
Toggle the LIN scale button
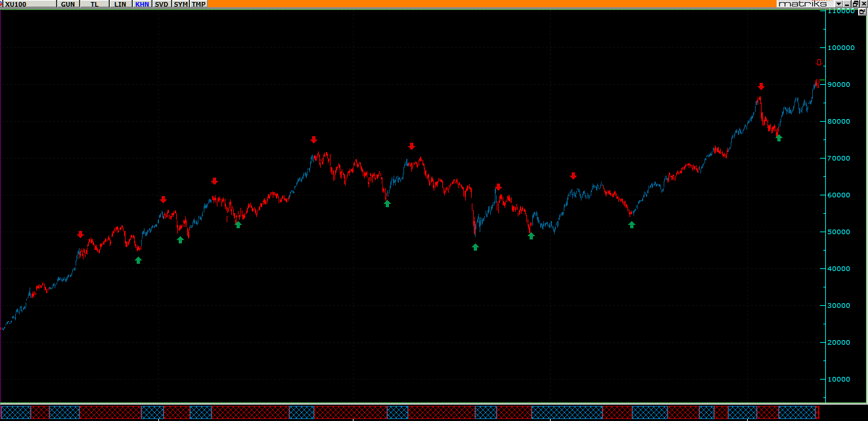click(x=120, y=4)
